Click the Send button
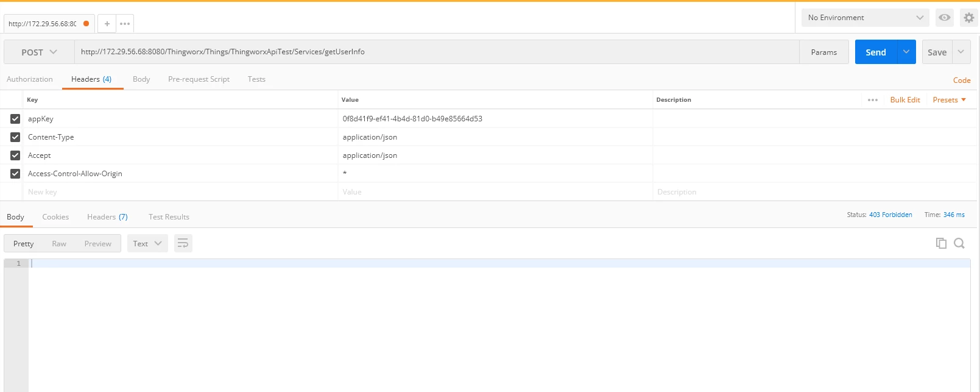The width and height of the screenshot is (980, 392). tap(876, 52)
